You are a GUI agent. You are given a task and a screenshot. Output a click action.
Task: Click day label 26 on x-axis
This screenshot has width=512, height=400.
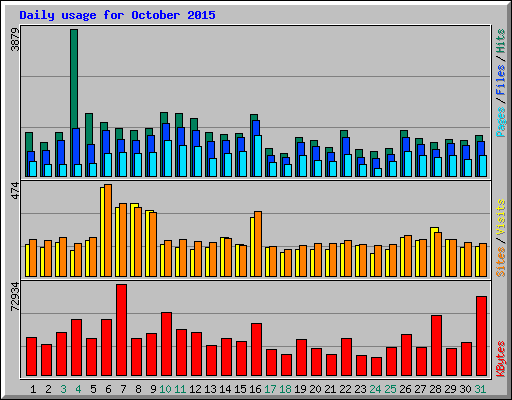click(x=405, y=389)
